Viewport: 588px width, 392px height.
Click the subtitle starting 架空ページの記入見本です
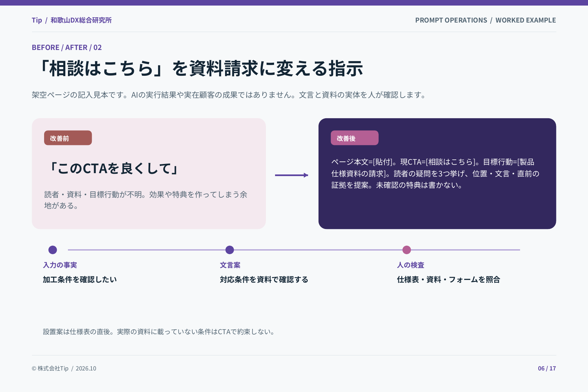(229, 95)
